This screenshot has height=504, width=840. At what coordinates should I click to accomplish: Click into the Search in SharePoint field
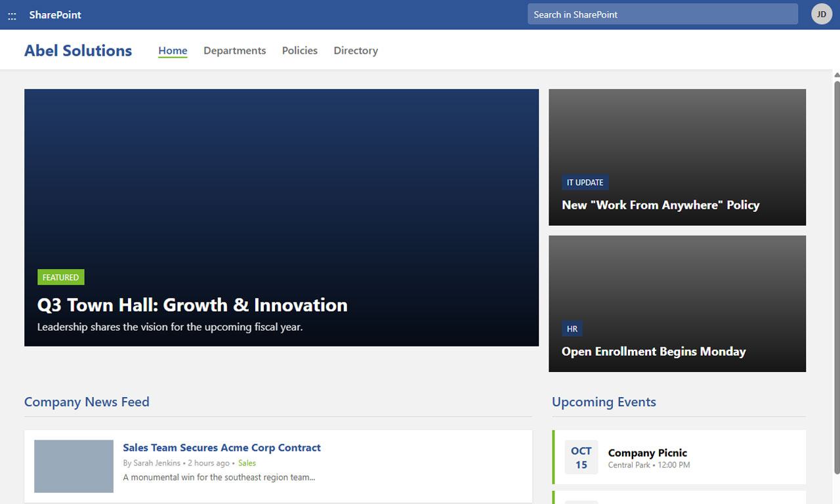(661, 13)
